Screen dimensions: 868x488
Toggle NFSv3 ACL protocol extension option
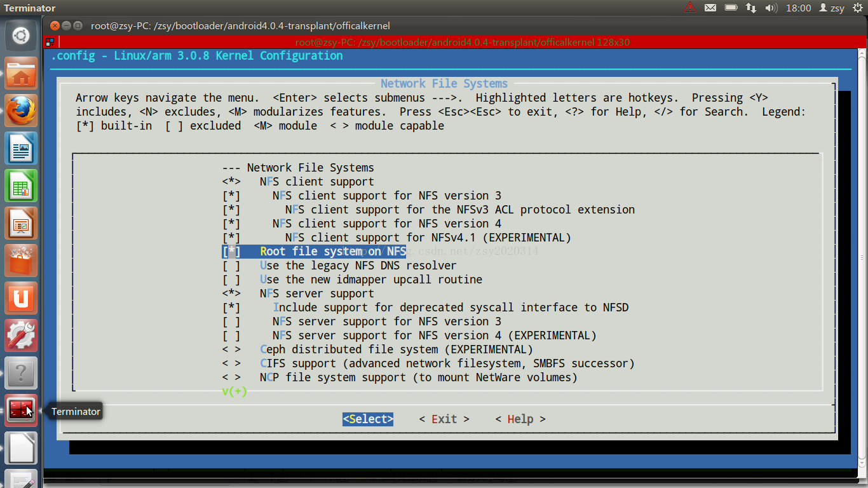click(x=428, y=210)
